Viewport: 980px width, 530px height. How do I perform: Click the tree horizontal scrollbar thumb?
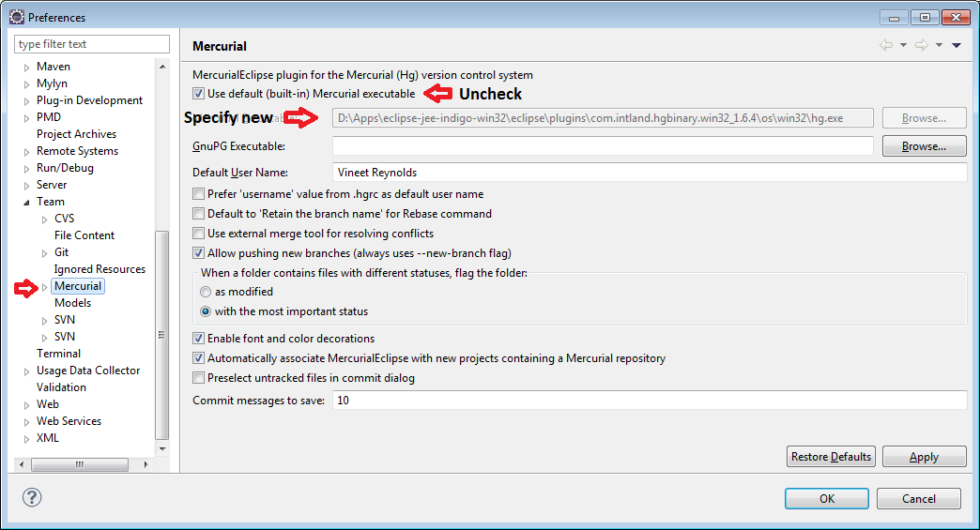click(80, 464)
